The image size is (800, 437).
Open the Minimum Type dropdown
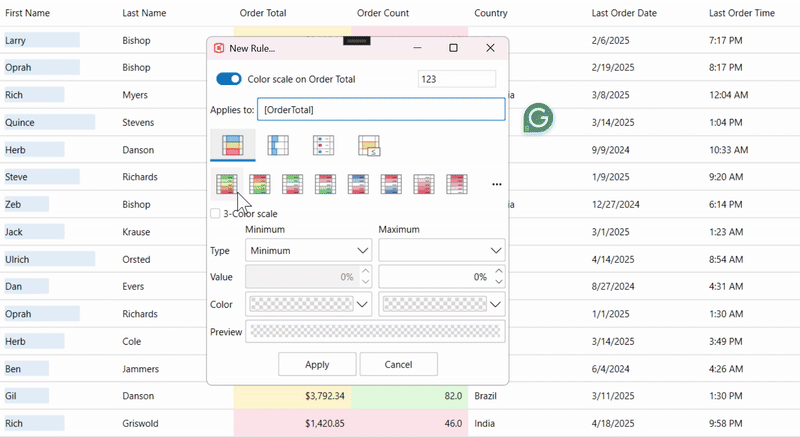point(309,250)
